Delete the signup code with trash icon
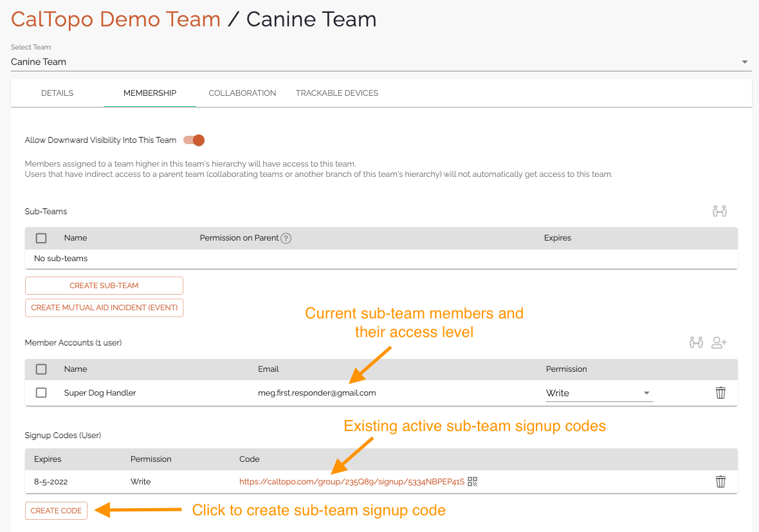The width and height of the screenshot is (759, 532). point(720,481)
